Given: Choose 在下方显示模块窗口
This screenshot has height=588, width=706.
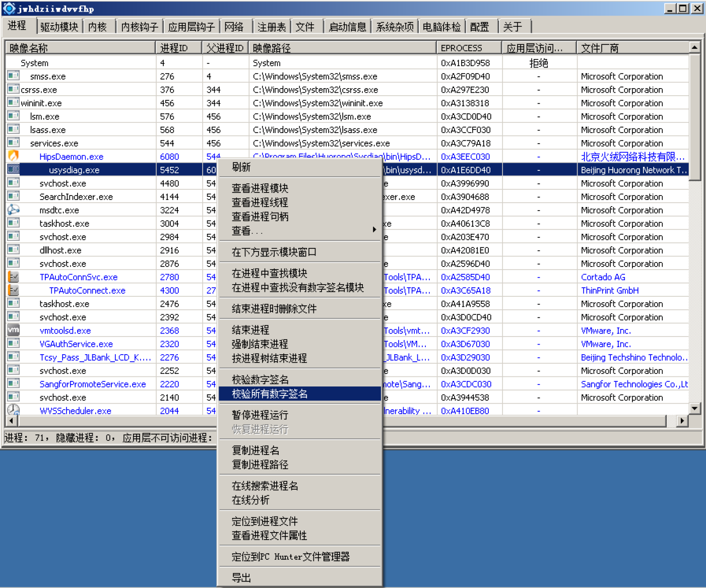Looking at the screenshot, I should tap(300, 251).
